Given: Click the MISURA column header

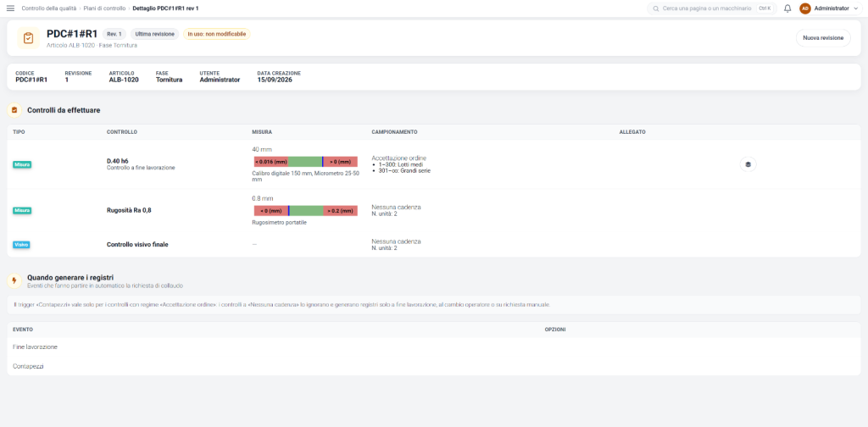Looking at the screenshot, I should (x=262, y=132).
